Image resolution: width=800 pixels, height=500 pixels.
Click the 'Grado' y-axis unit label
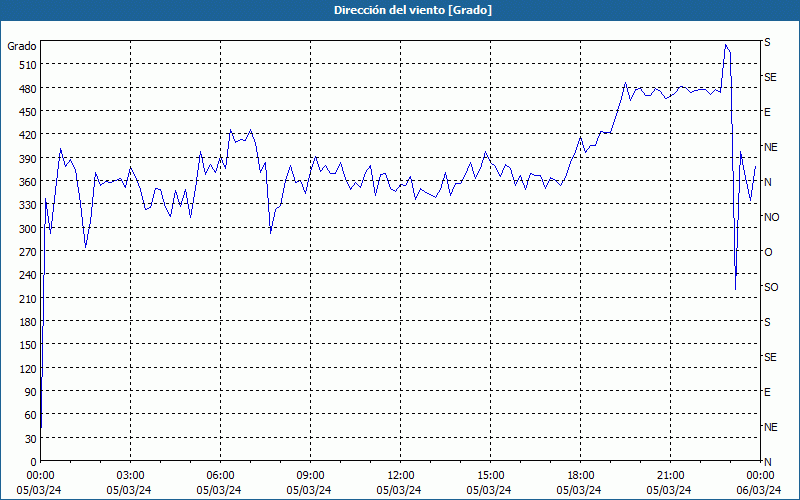[22, 46]
